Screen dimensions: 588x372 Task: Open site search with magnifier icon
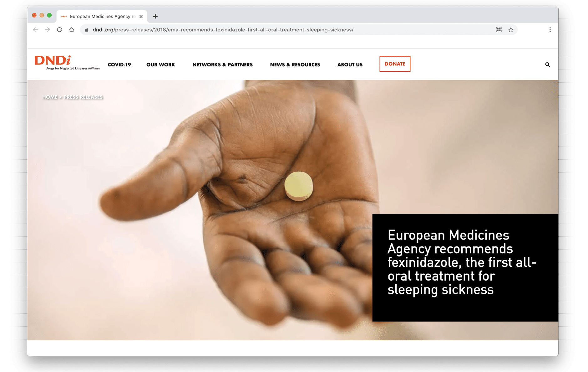tap(547, 65)
